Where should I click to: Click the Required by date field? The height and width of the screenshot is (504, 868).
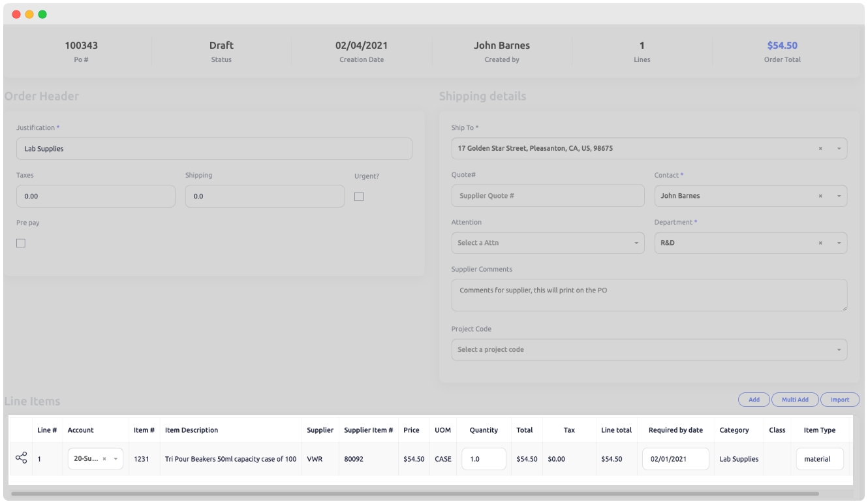pyautogui.click(x=675, y=459)
